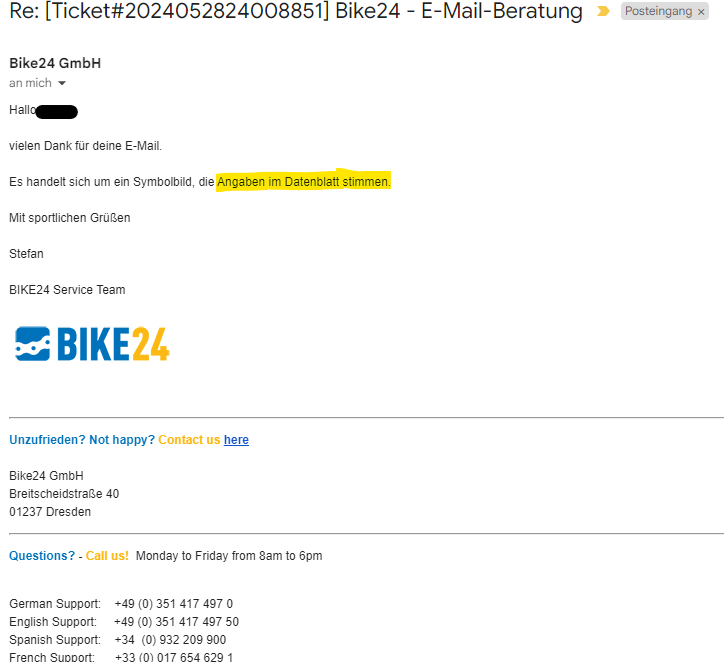
Task: Click the French Support phone number
Action: (174, 657)
